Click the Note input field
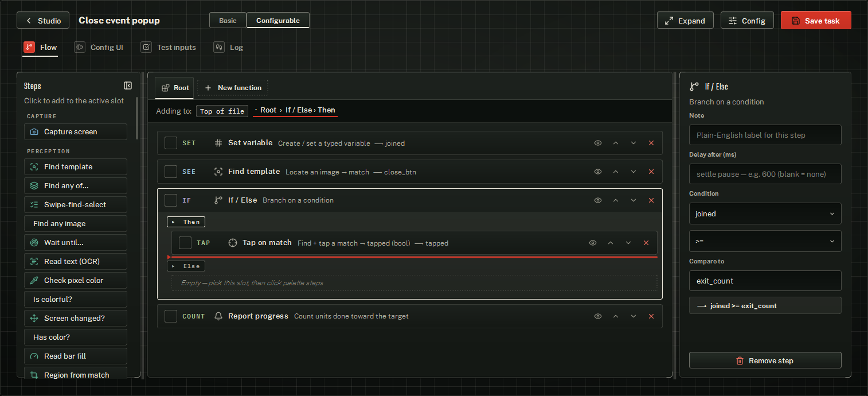The width and height of the screenshot is (868, 396). (x=765, y=135)
